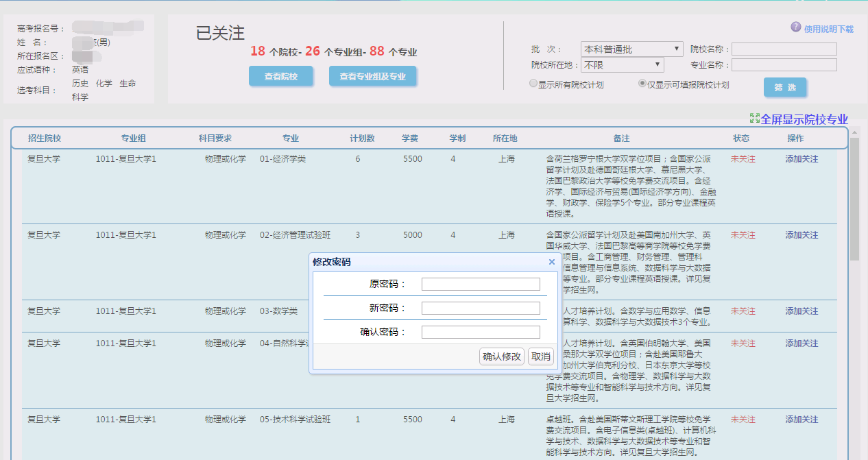Open the 批次 dropdown 本科普通批
Viewport: 868px width, 460px height.
pyautogui.click(x=631, y=49)
